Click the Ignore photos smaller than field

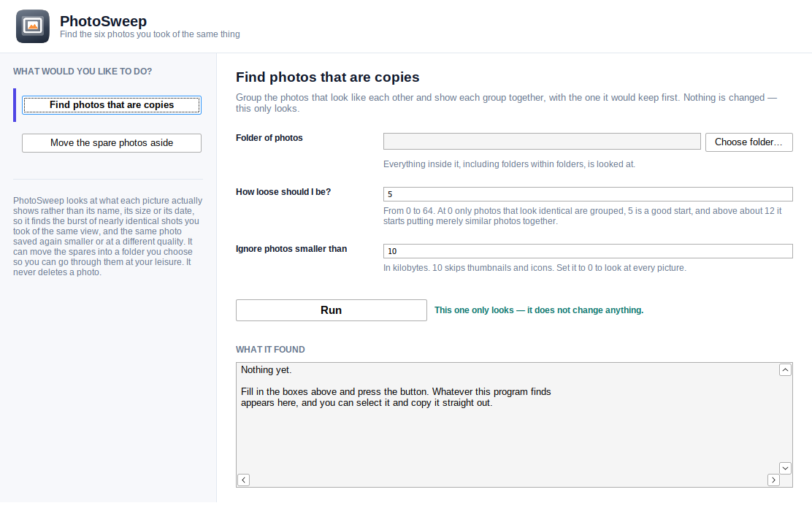point(588,251)
